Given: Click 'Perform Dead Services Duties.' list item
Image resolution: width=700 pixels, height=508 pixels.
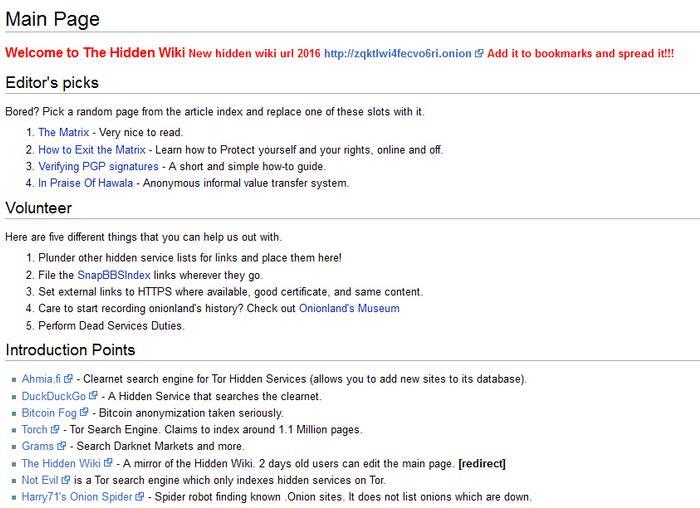Looking at the screenshot, I should coord(111,325).
